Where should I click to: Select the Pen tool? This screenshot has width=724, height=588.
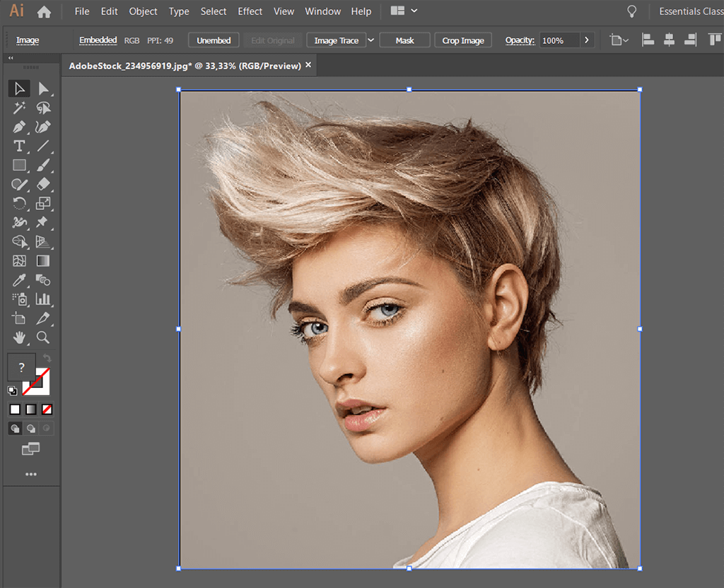[x=19, y=127]
